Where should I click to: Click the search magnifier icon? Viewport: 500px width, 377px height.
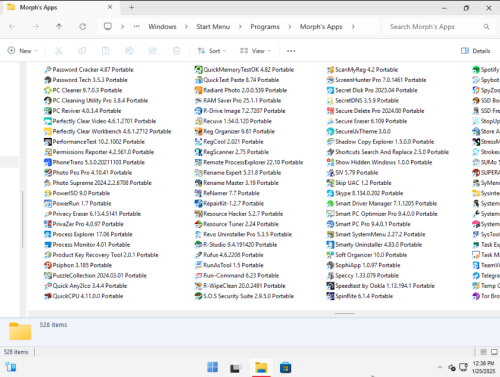point(486,27)
